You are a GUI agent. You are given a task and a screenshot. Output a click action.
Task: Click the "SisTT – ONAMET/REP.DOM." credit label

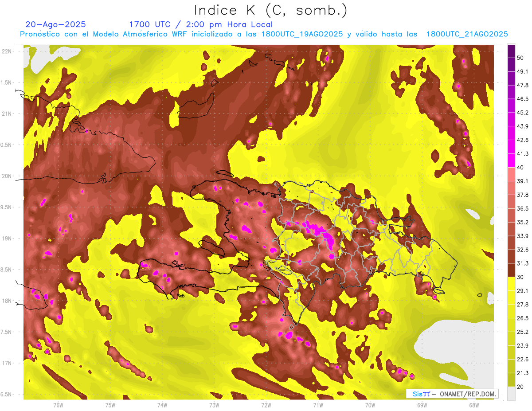tap(452, 394)
